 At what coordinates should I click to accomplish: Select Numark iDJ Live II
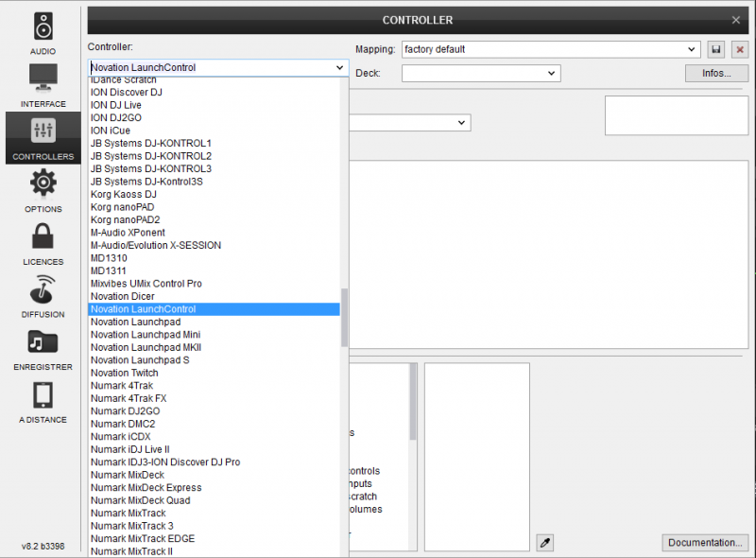215,449
